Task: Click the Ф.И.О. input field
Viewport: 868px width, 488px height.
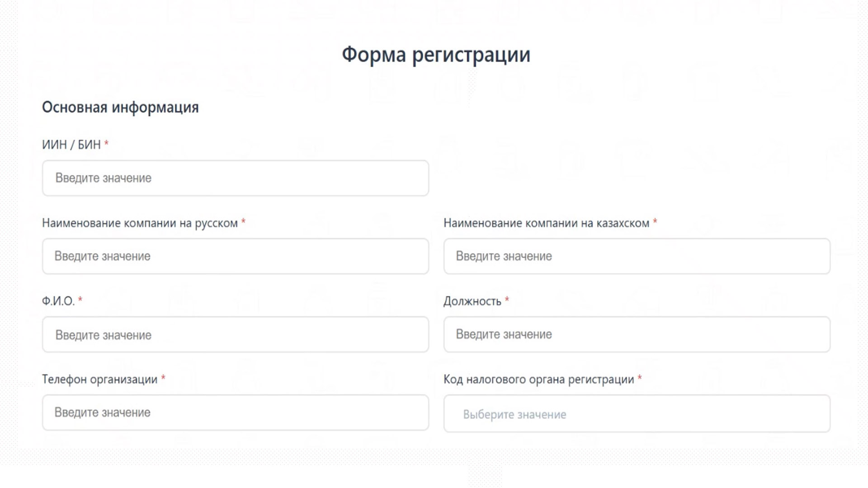Action: pyautogui.click(x=235, y=334)
